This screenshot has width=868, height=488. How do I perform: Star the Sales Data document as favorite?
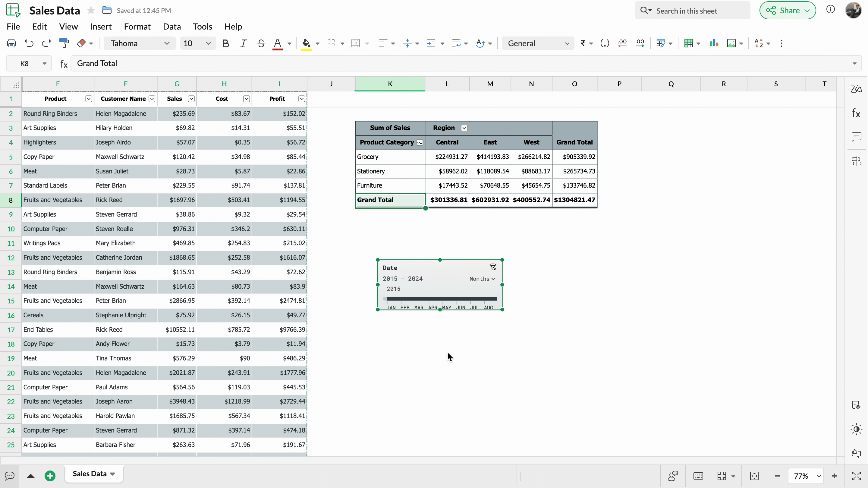click(x=91, y=11)
